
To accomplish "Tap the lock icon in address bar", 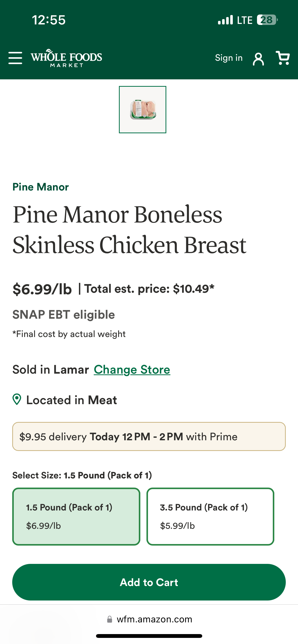I will [x=110, y=619].
